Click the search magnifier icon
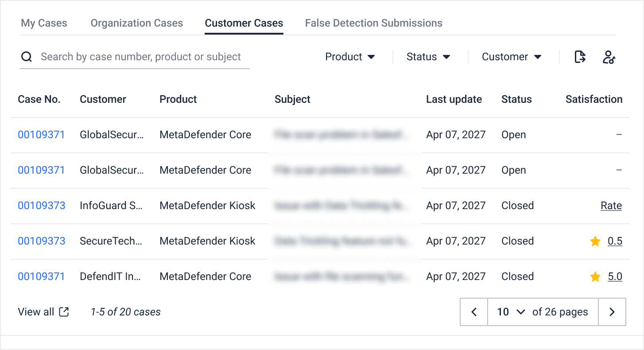Image resolution: width=644 pixels, height=350 pixels. pyautogui.click(x=27, y=57)
